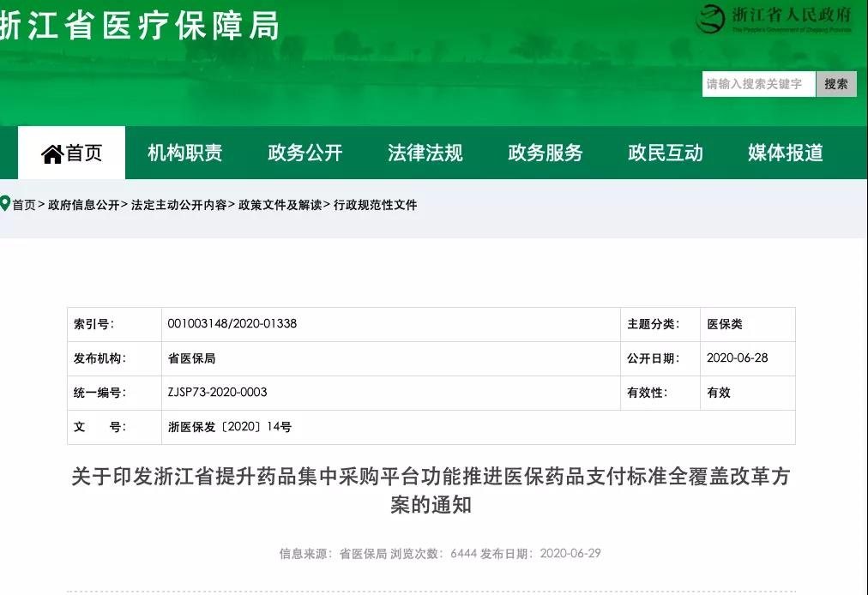Viewport: 868px width, 595px height.
Task: Click the location pin icon in breadcrumb
Action: [x=5, y=204]
